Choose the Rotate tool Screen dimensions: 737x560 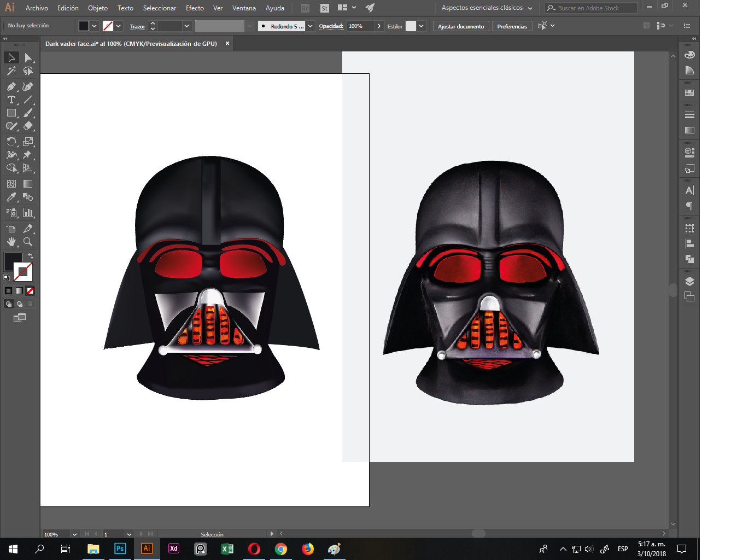(11, 142)
